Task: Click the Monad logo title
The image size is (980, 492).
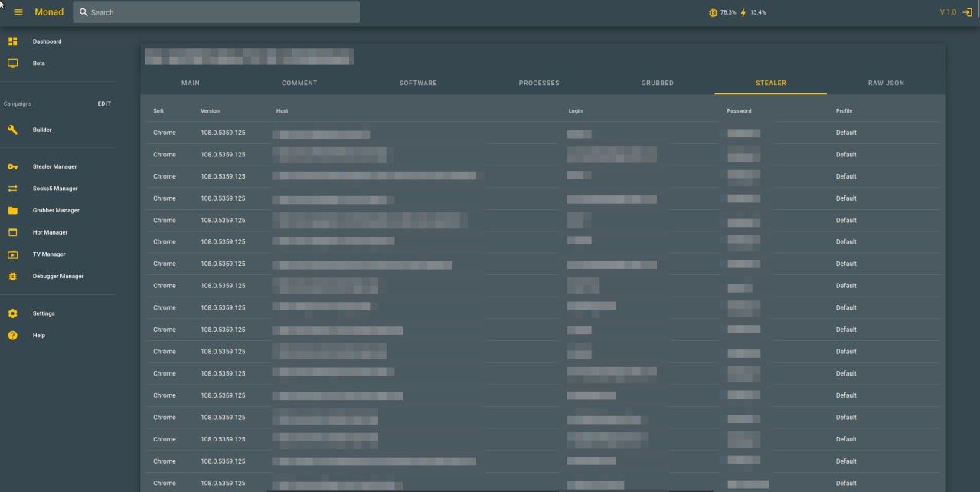Action: [49, 12]
